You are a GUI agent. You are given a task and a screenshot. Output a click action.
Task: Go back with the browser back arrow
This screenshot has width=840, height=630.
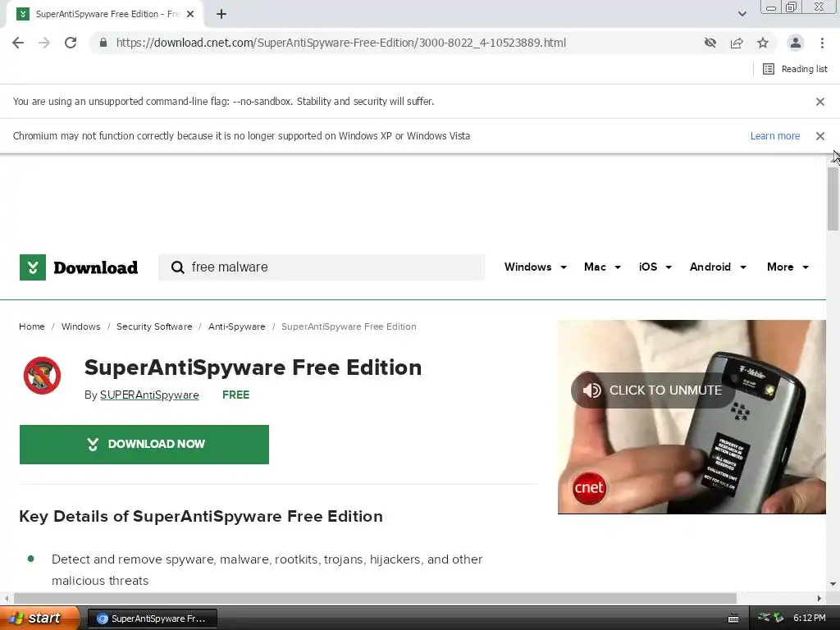coord(18,43)
